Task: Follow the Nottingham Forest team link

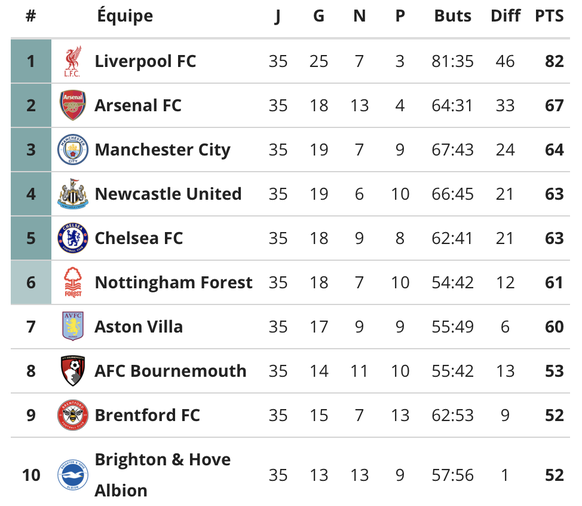Action: pyautogui.click(x=173, y=283)
